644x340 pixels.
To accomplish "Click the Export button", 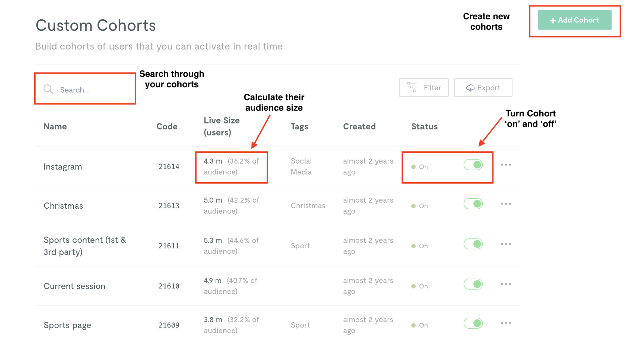I will pyautogui.click(x=483, y=88).
